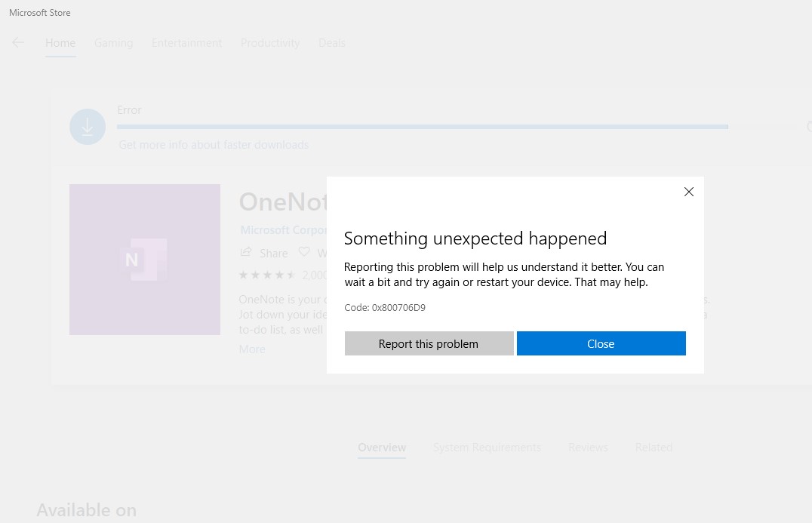Click the OneNote app logo tile
The image size is (812, 523).
coord(145,260)
